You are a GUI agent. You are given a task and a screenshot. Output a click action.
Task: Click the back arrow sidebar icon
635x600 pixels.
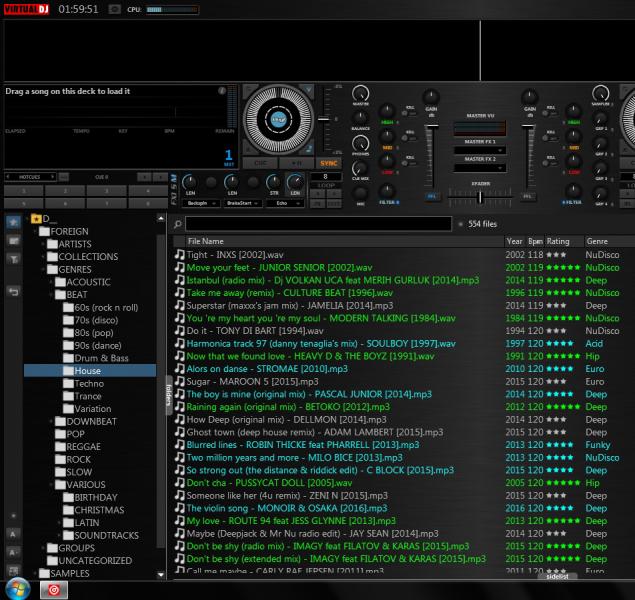click(13, 291)
